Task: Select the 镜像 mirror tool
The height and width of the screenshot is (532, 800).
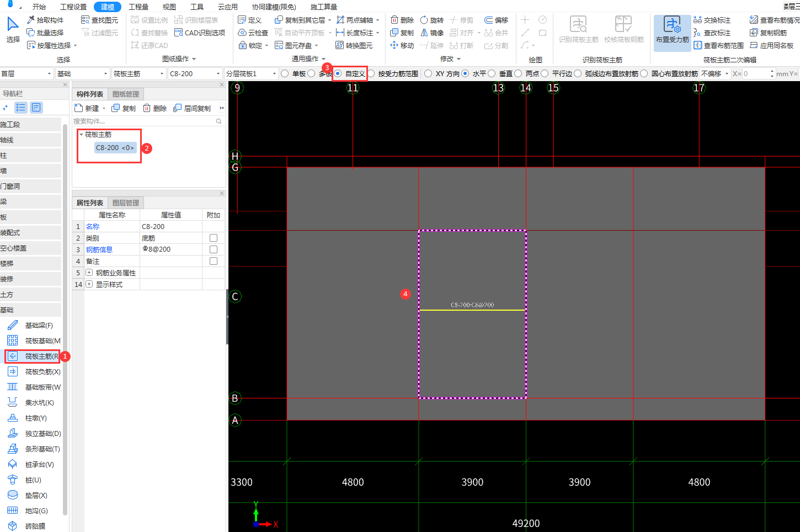Action: coord(431,33)
